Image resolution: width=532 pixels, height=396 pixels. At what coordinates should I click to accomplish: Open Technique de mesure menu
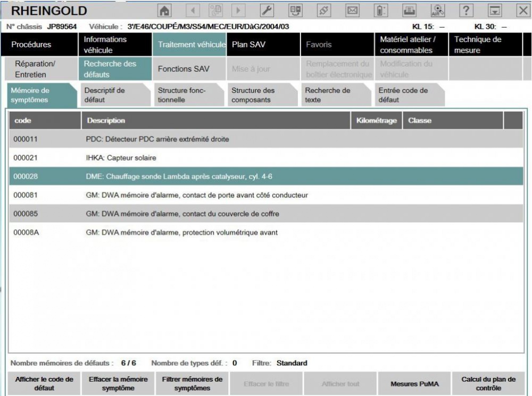[x=486, y=45]
